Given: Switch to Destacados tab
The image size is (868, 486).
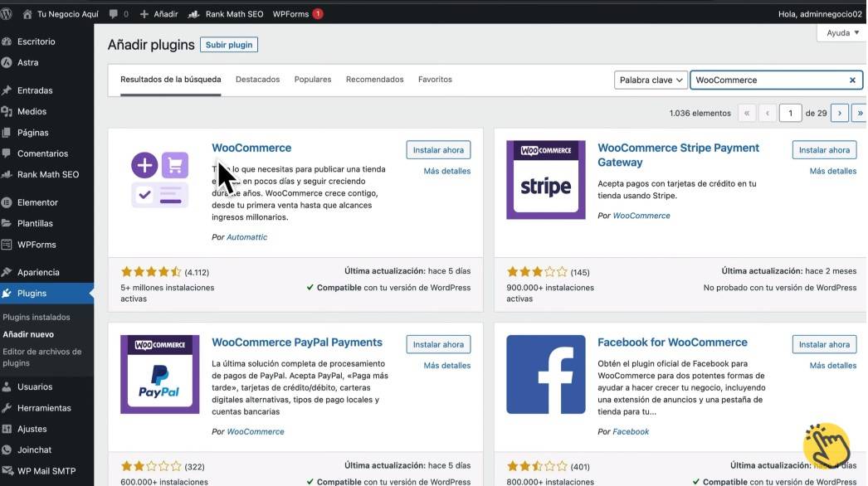Looking at the screenshot, I should pos(257,79).
